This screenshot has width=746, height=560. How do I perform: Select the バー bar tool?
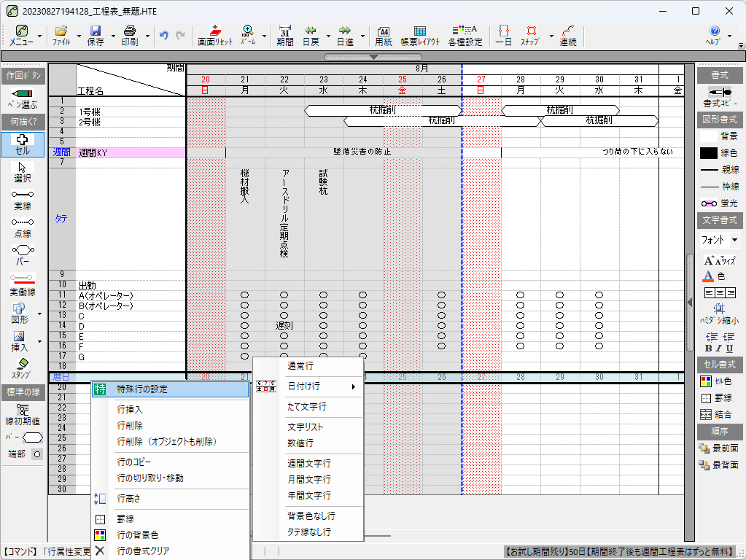[23, 255]
